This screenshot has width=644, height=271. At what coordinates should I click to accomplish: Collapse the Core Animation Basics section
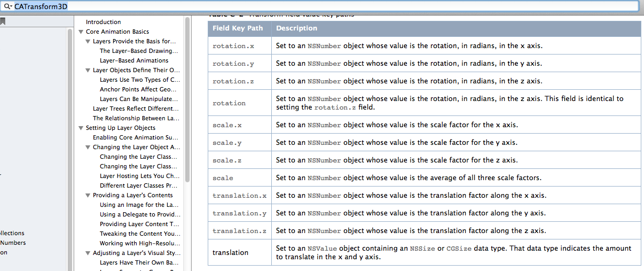81,32
